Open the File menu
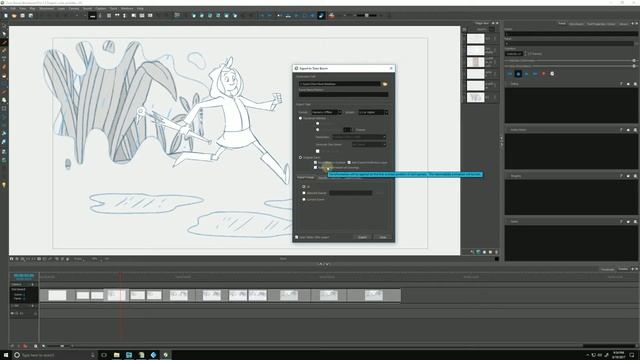Image resolution: width=640 pixels, height=360 pixels. click(4, 8)
